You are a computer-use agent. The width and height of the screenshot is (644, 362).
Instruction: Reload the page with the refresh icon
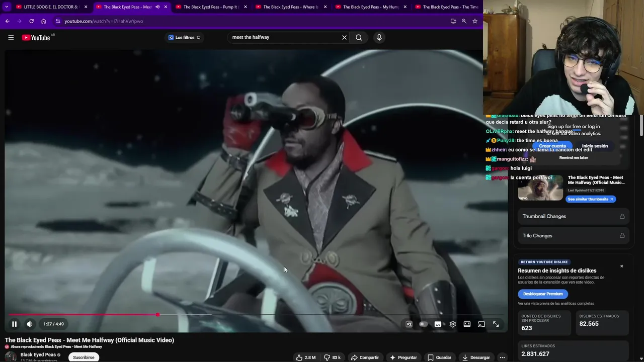pos(31,21)
